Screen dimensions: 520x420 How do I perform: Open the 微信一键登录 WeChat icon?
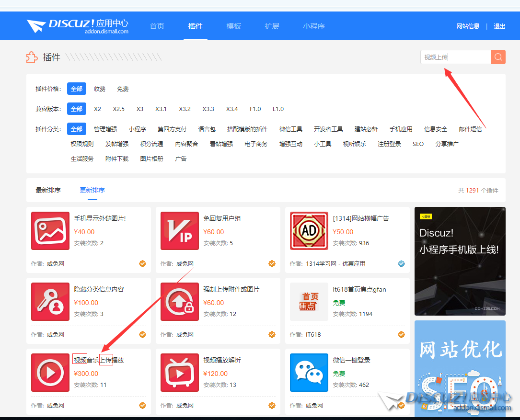click(x=309, y=373)
